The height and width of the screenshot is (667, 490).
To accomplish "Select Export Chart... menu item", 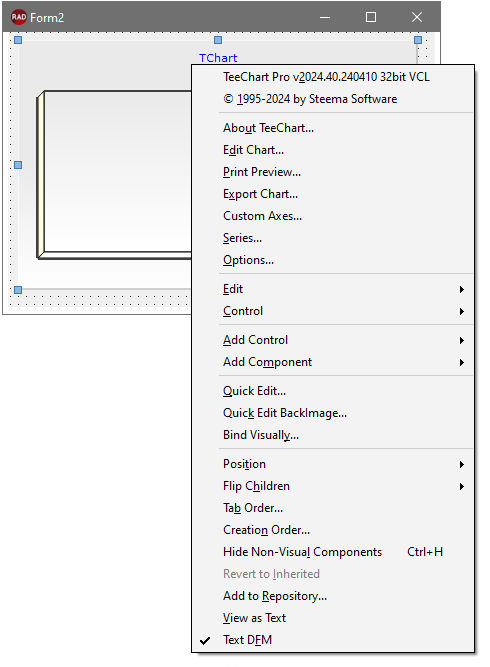I will pos(333,194).
